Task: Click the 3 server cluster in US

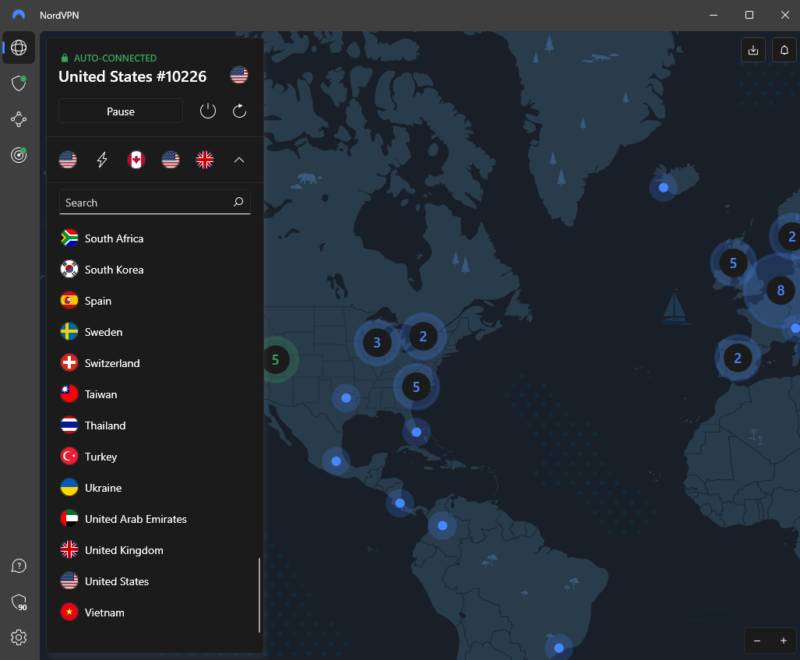Action: pyautogui.click(x=377, y=342)
